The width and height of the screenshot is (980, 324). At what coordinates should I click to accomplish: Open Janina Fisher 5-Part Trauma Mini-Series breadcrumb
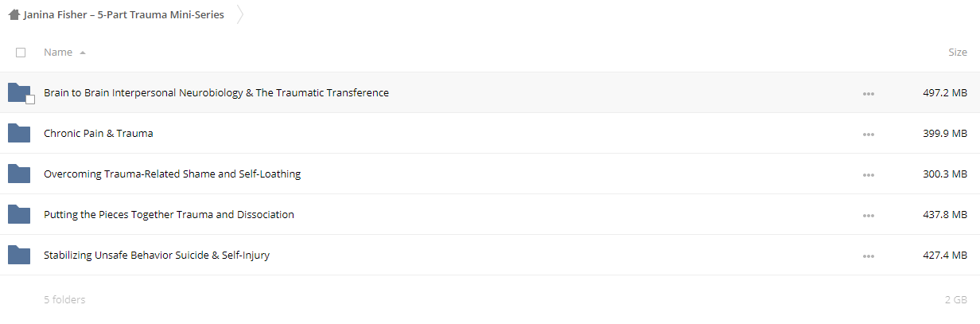(124, 14)
